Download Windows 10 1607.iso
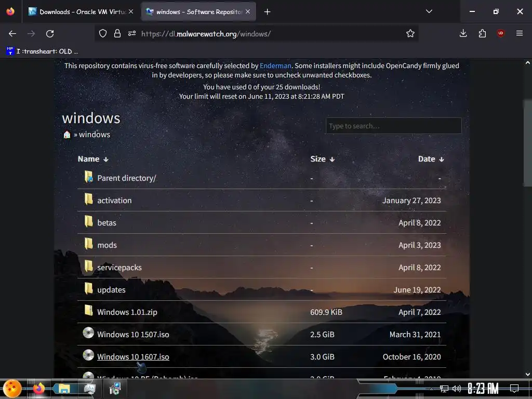Screen dimensions: 532x399 133,357
